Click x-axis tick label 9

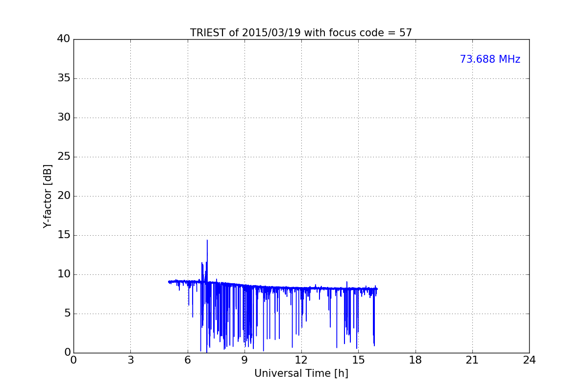tap(245, 360)
